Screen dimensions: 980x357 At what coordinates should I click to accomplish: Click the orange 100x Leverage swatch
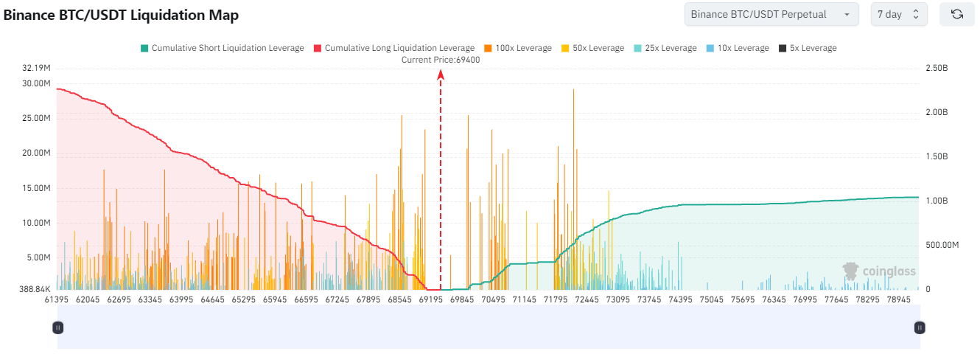488,48
